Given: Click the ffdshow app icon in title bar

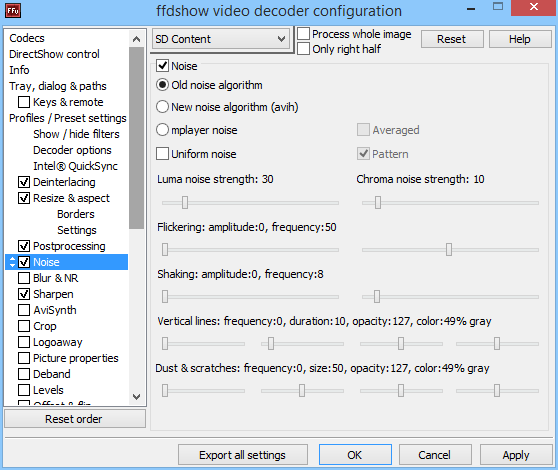Looking at the screenshot, I should click(13, 11).
